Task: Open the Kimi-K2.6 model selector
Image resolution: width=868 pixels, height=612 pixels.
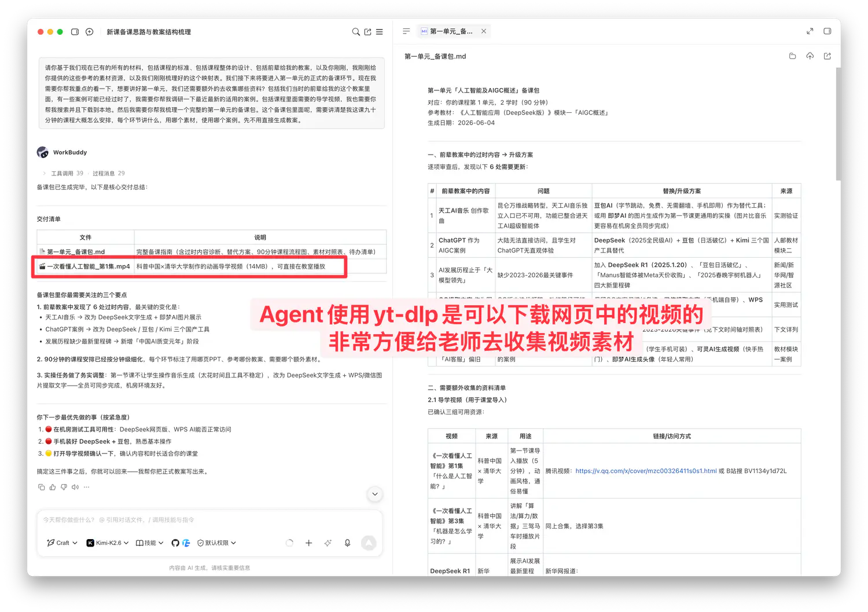Action: coord(108,543)
